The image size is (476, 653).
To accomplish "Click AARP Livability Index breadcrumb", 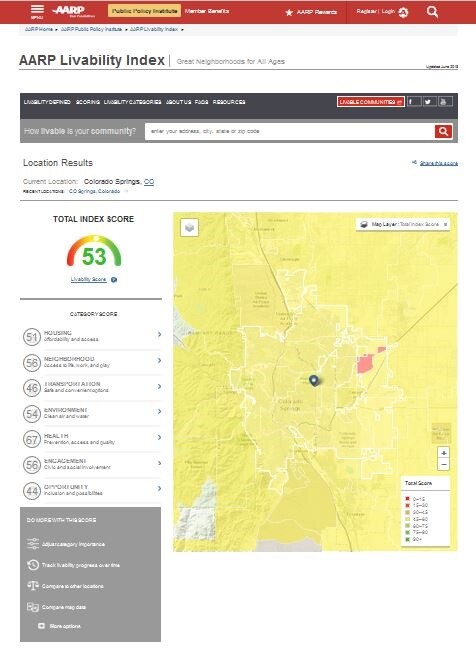I will click(x=154, y=29).
